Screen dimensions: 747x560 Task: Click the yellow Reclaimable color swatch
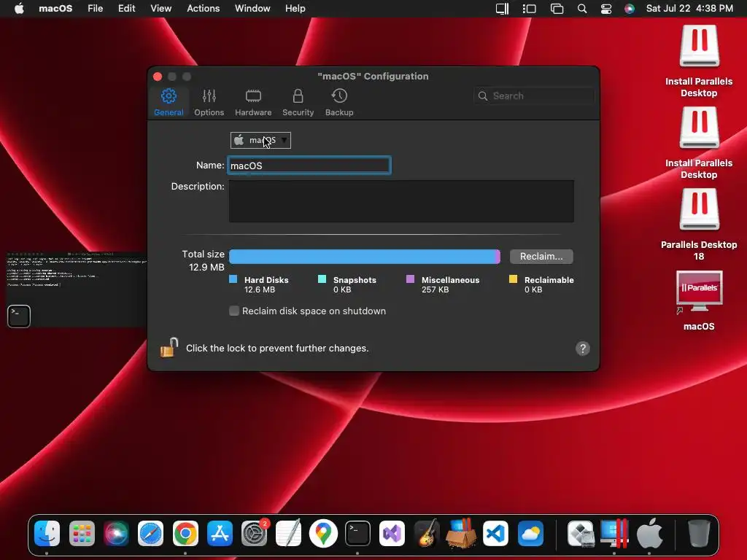coord(513,279)
